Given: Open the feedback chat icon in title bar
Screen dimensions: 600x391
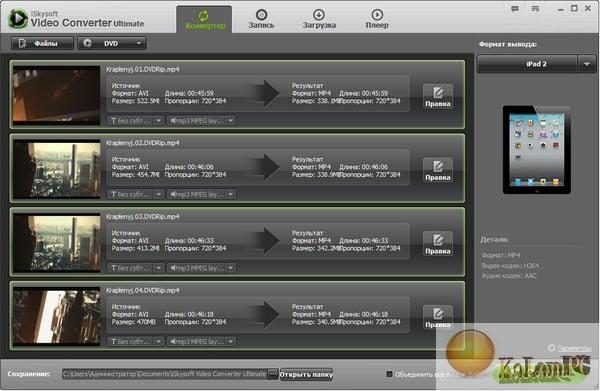Looking at the screenshot, I should (515, 8).
